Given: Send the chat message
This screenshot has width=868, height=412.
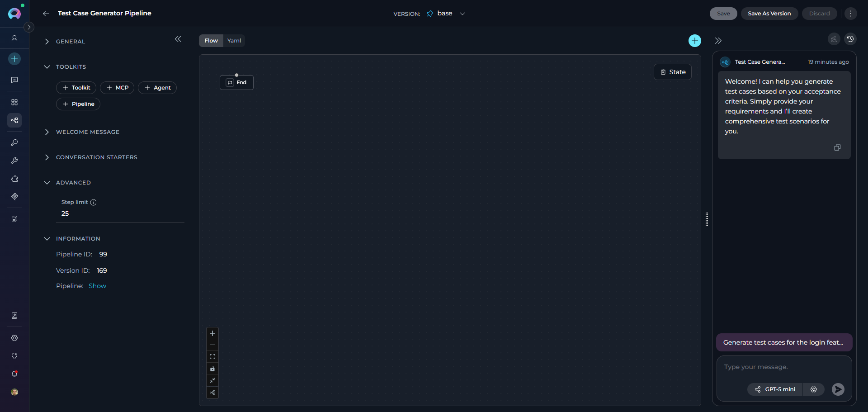Looking at the screenshot, I should (x=838, y=389).
